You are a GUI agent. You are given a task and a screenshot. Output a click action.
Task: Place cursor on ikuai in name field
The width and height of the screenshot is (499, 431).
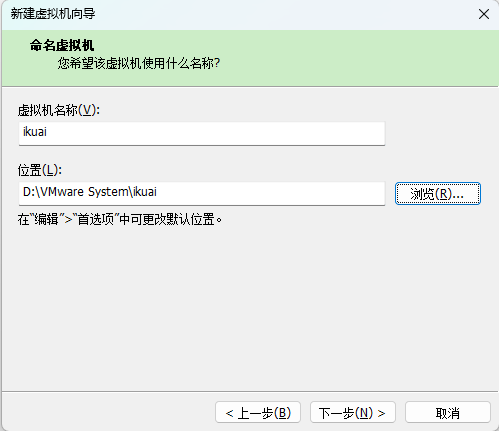(x=35, y=132)
